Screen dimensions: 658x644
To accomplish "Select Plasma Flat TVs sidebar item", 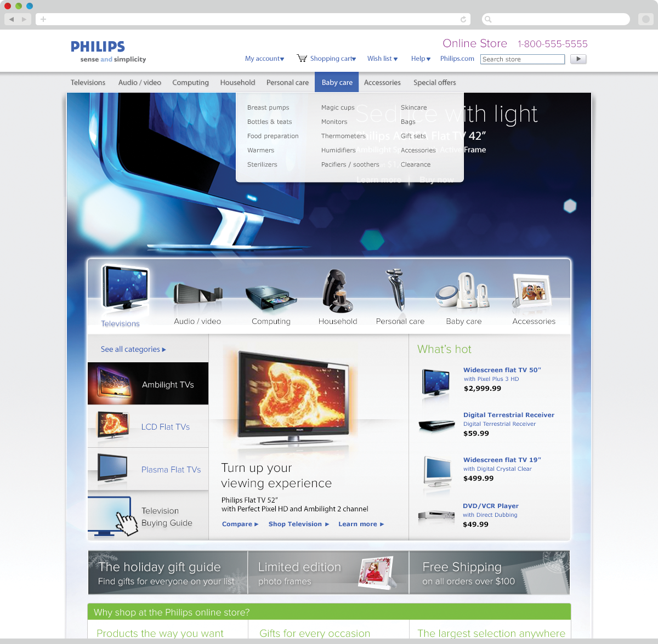I will point(148,469).
